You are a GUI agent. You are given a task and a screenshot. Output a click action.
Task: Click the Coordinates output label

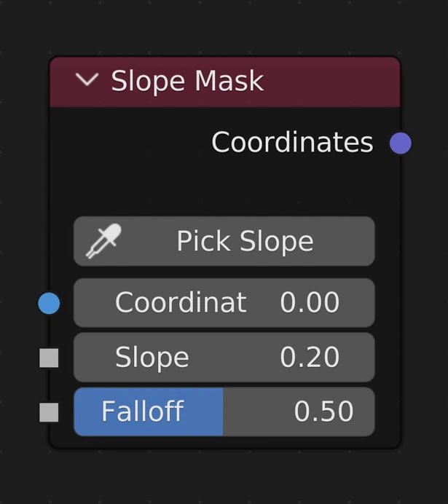(292, 143)
